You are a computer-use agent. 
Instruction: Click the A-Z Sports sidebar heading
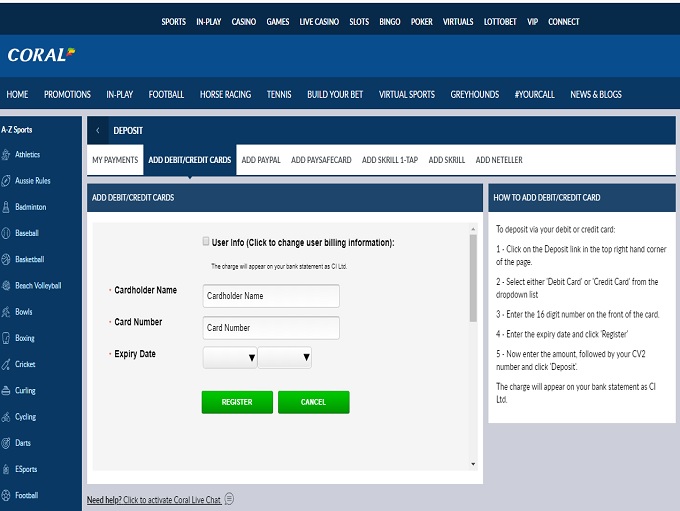coord(16,130)
